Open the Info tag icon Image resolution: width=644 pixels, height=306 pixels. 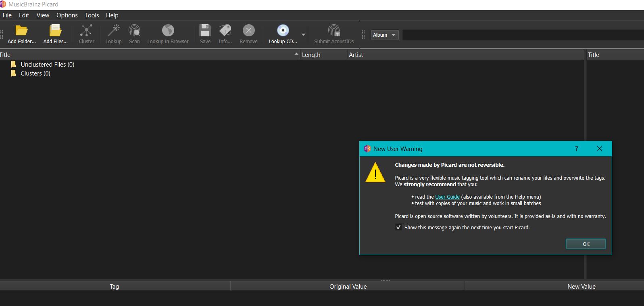point(225,31)
